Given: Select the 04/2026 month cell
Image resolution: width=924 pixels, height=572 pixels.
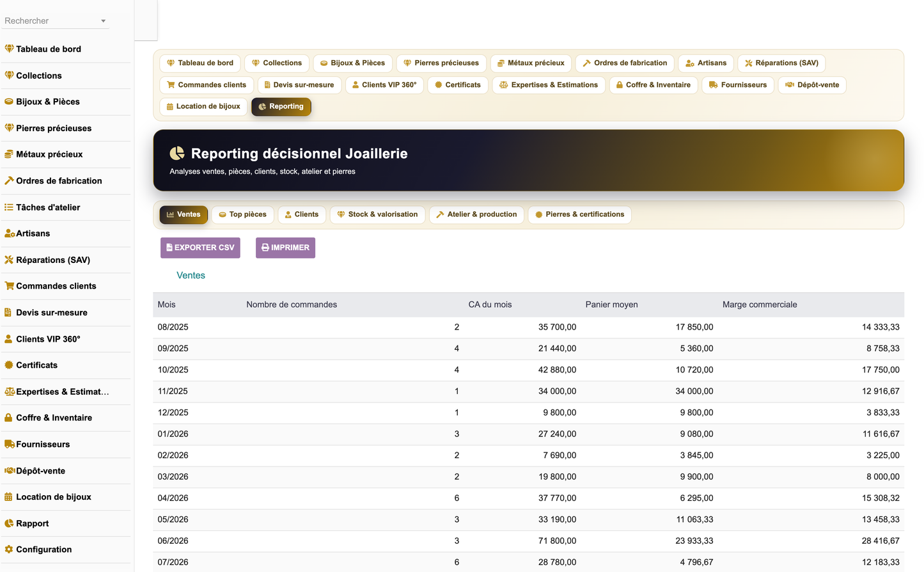Looking at the screenshot, I should 173,498.
